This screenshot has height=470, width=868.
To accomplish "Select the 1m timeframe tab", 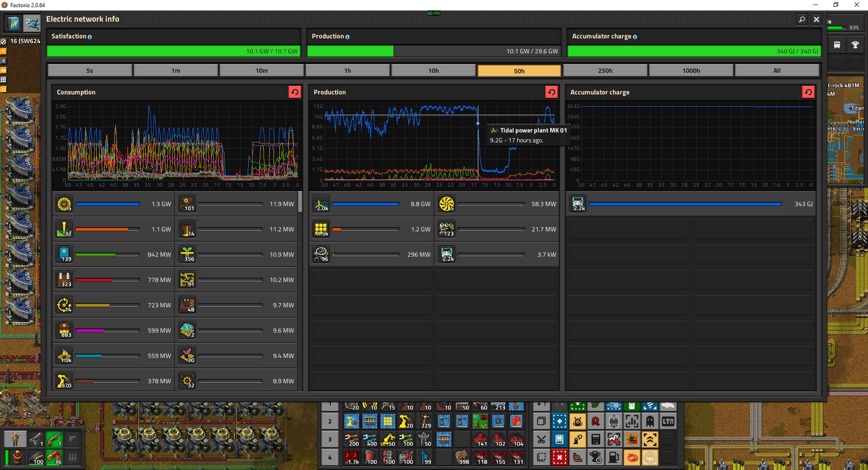I will click(175, 70).
